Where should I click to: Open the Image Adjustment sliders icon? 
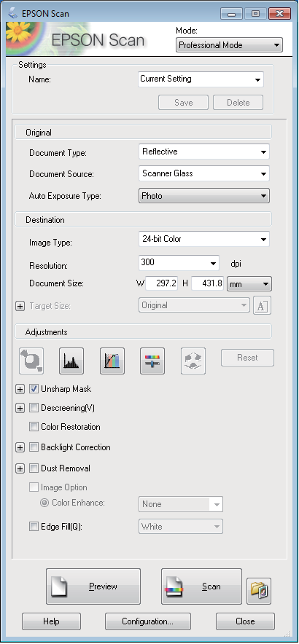pyautogui.click(x=152, y=361)
